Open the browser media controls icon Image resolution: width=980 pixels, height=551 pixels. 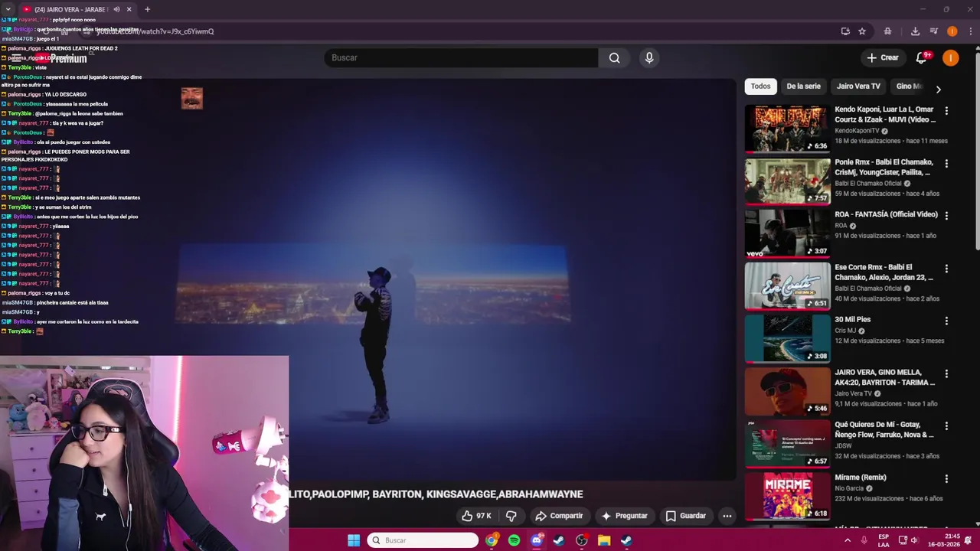(x=934, y=31)
